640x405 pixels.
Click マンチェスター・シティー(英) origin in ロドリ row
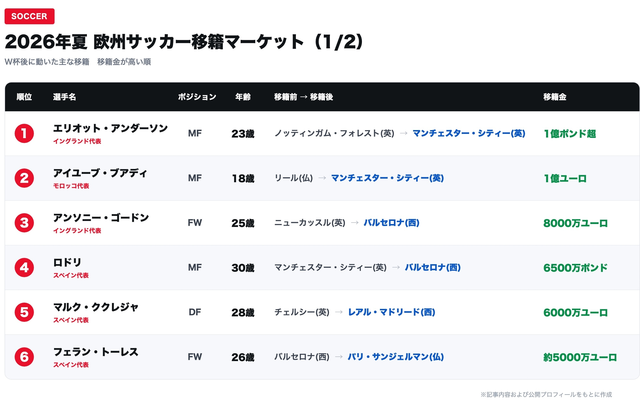330,267
